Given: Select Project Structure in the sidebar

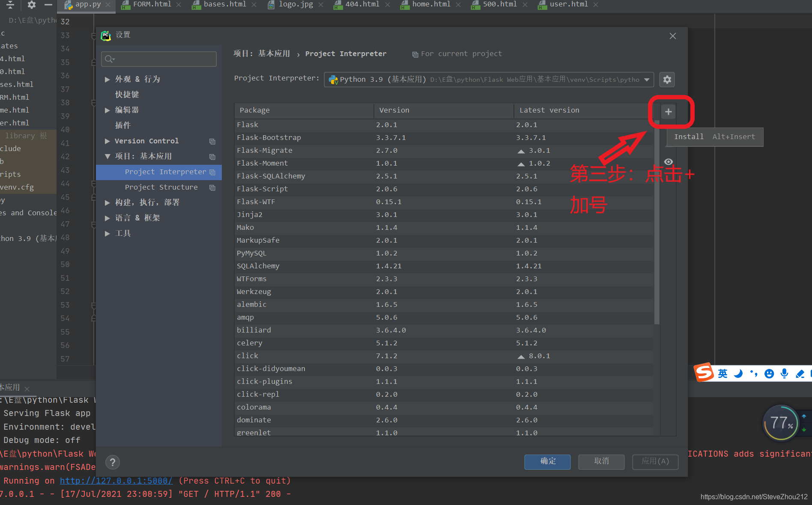Looking at the screenshot, I should [161, 187].
